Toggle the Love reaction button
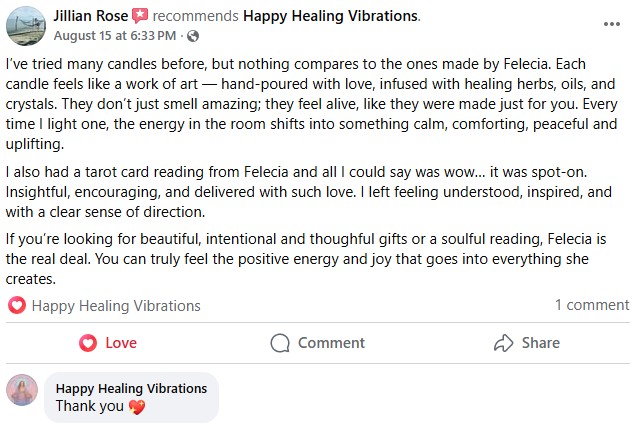 pyautogui.click(x=107, y=343)
